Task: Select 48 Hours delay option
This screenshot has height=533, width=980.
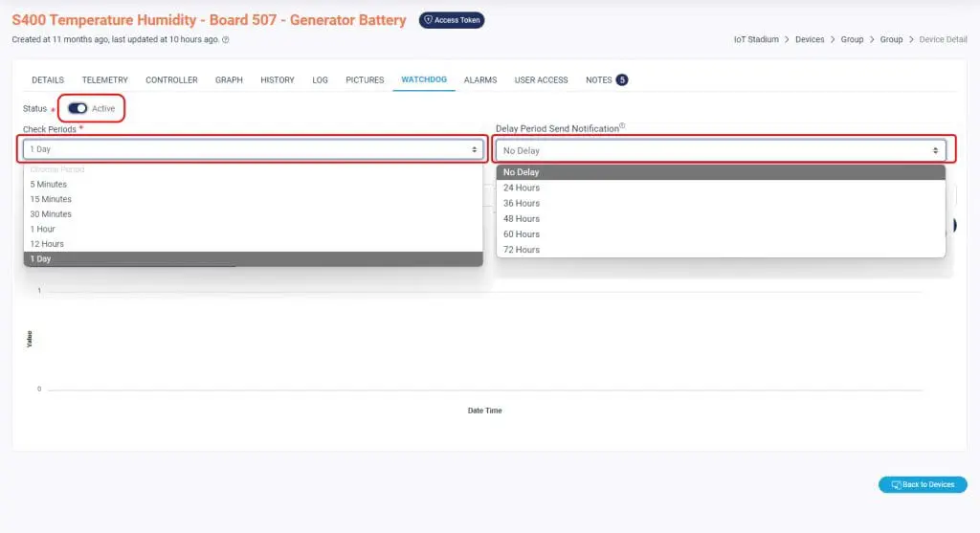Action: coord(522,218)
